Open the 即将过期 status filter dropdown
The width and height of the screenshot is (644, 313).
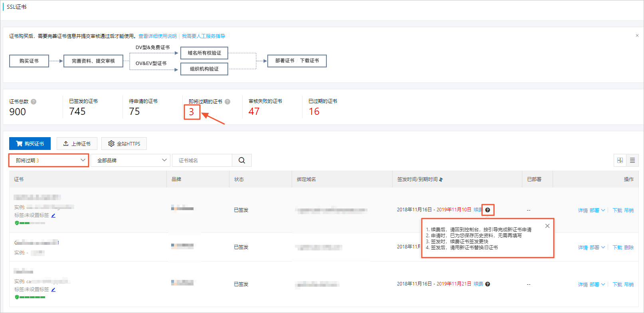(x=49, y=160)
